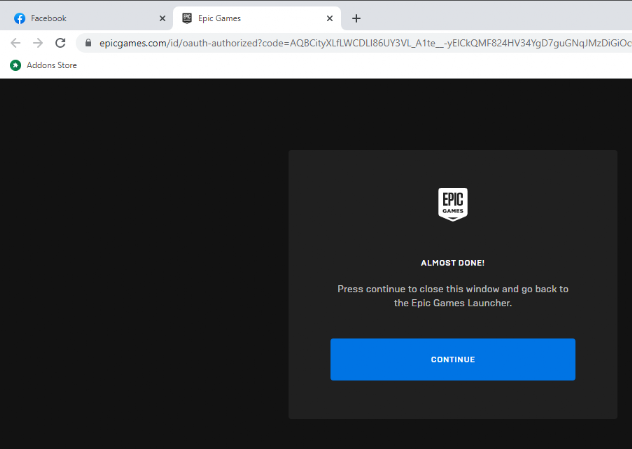View site security lock info
Screen dimensions: 632x449
click(88, 43)
